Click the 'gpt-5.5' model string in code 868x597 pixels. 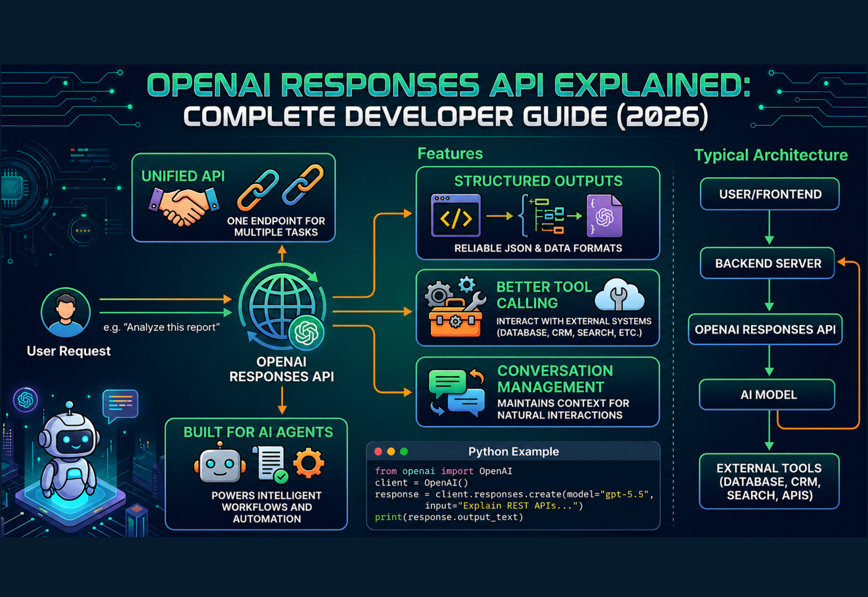[x=624, y=494]
